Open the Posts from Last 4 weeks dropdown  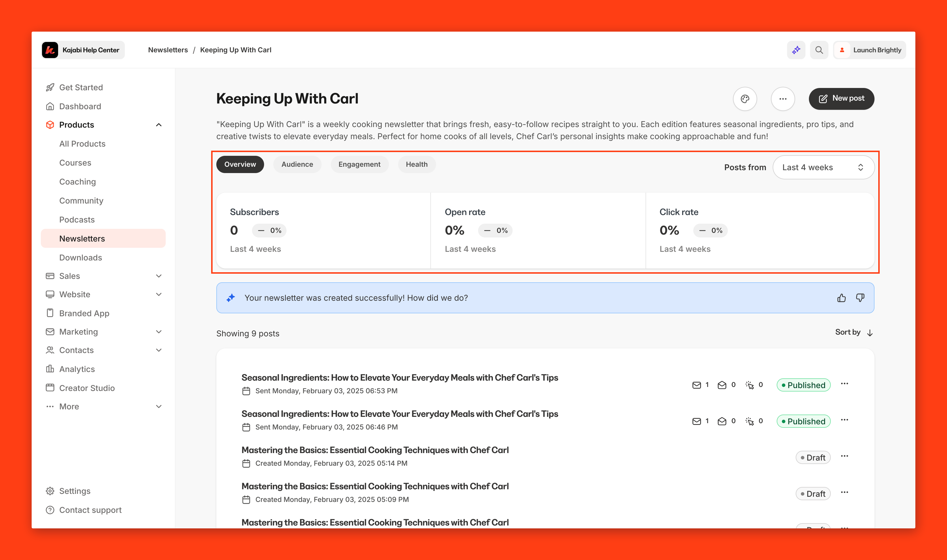click(x=823, y=168)
